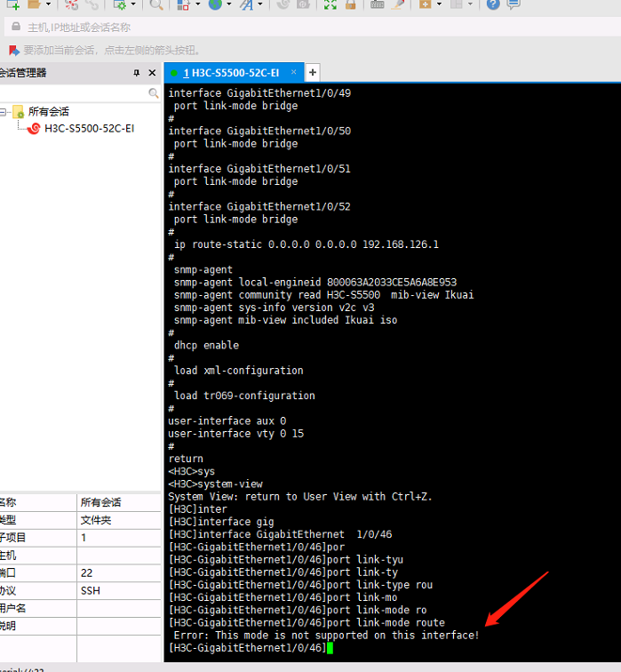Image resolution: width=621 pixels, height=672 pixels.
Task: Click the session manager search magnifier
Action: click(154, 93)
